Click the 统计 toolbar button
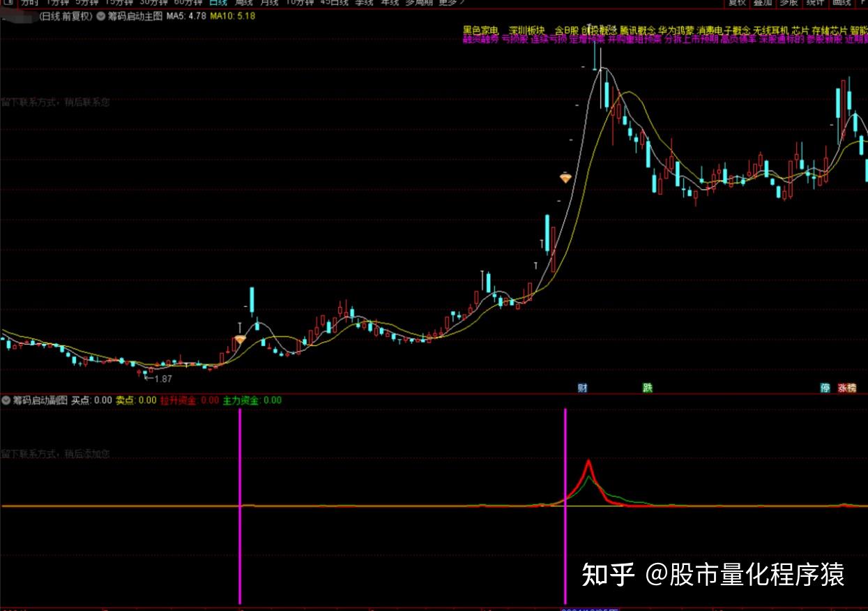Image resolution: width=868 pixels, height=611 pixels. tap(814, 3)
